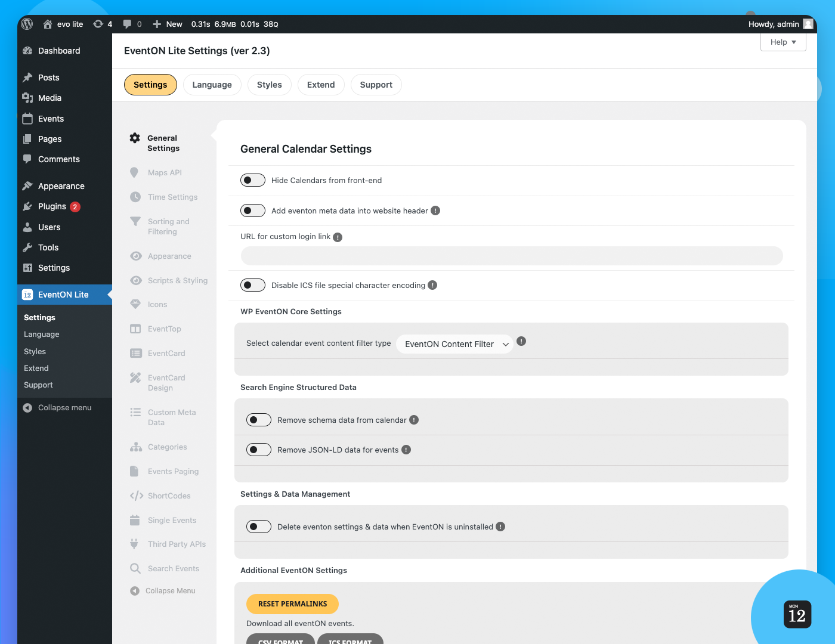Click the WordPress logo in admin bar

click(27, 24)
